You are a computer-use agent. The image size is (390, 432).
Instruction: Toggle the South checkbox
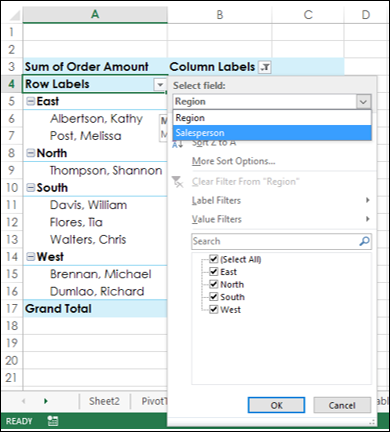(x=214, y=297)
